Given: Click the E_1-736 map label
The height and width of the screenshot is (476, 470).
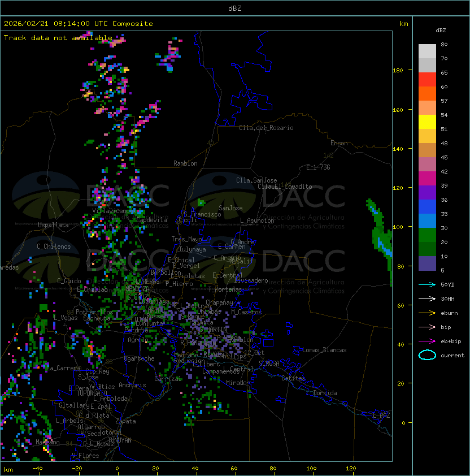Looking at the screenshot, I should pyautogui.click(x=318, y=167).
